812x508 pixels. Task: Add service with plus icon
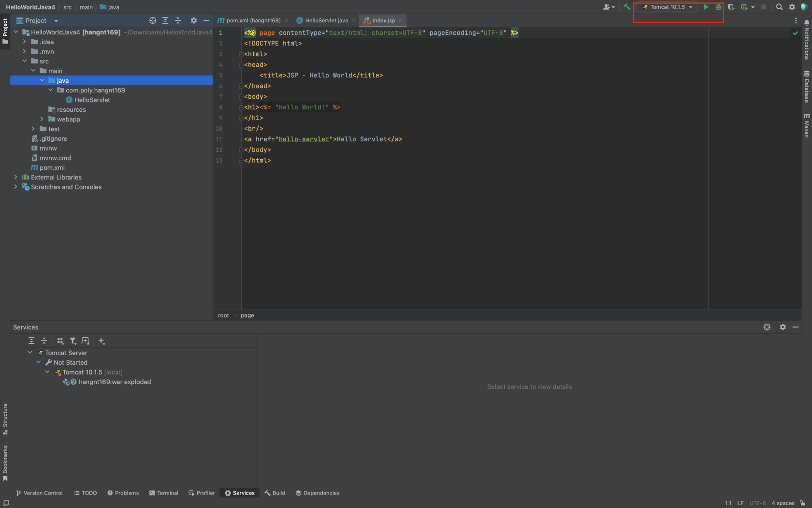(x=101, y=341)
